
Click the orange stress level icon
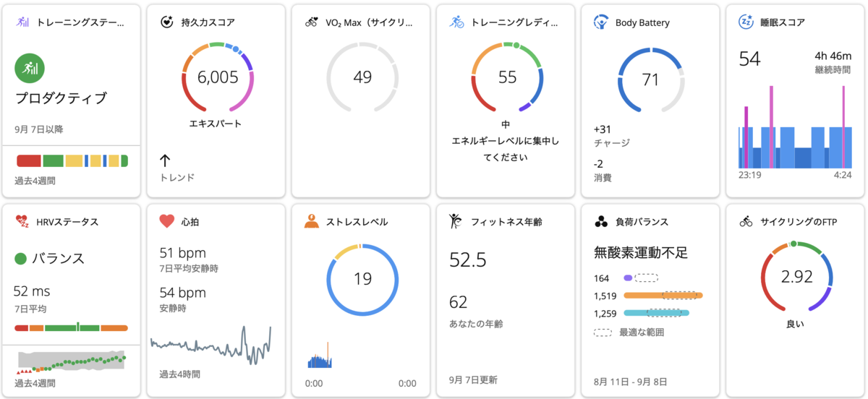pos(312,222)
